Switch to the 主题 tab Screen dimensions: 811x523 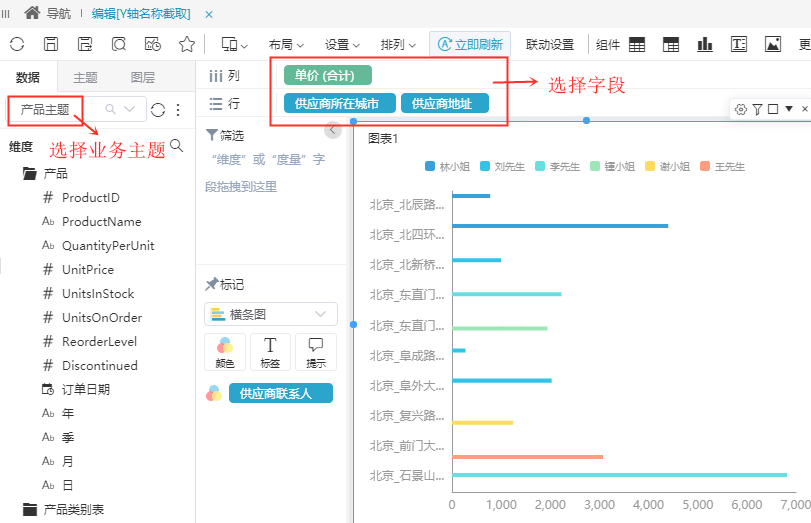coord(85,78)
